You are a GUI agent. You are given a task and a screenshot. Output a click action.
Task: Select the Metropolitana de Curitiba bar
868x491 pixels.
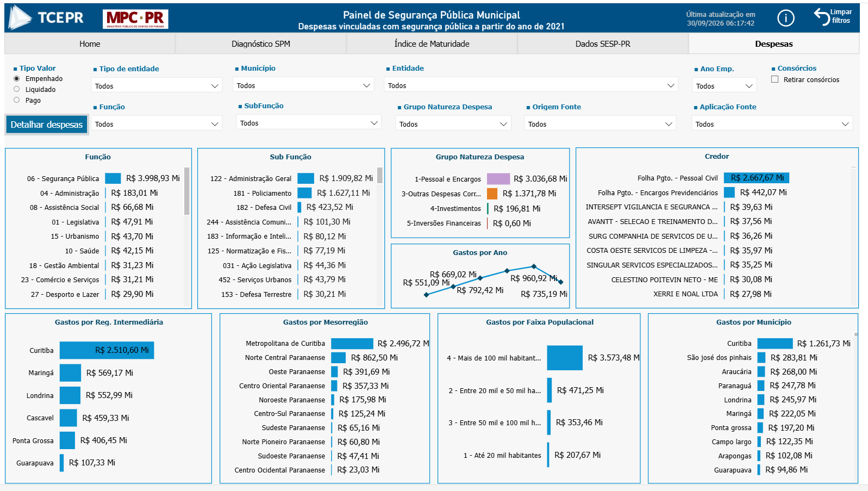point(352,344)
